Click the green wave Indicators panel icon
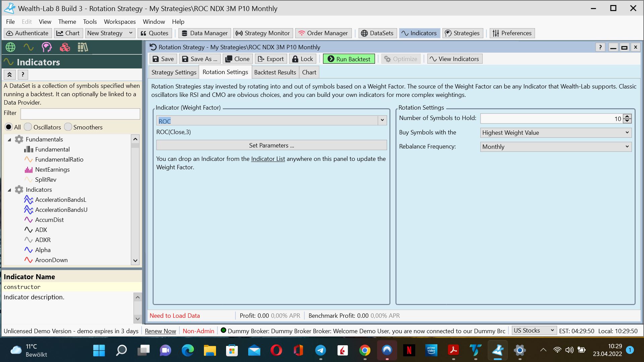This screenshot has width=644, height=362. pyautogui.click(x=29, y=47)
